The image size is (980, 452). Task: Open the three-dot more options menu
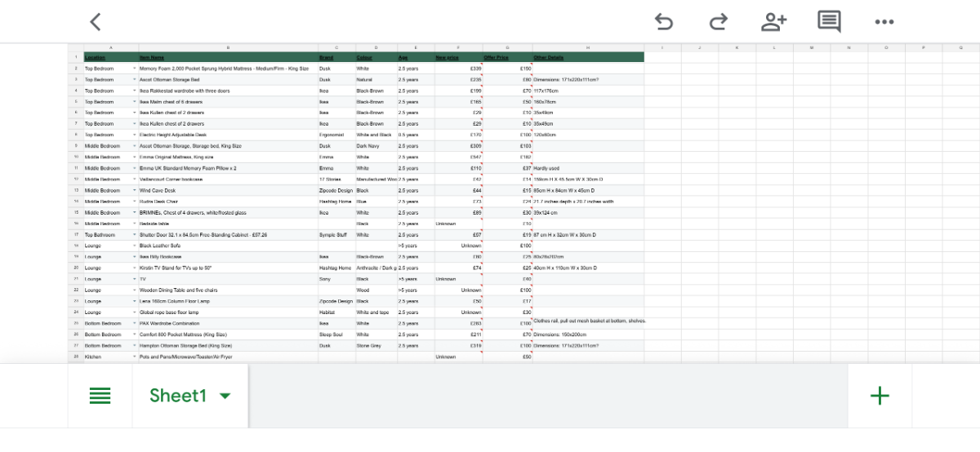pos(884,22)
